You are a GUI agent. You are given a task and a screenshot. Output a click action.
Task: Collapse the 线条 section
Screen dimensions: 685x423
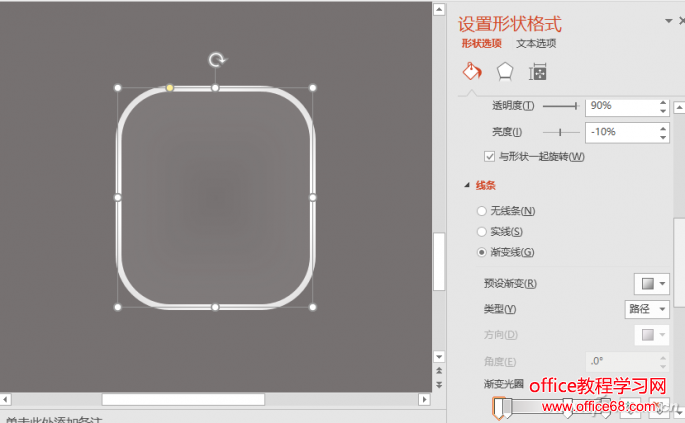tap(467, 185)
